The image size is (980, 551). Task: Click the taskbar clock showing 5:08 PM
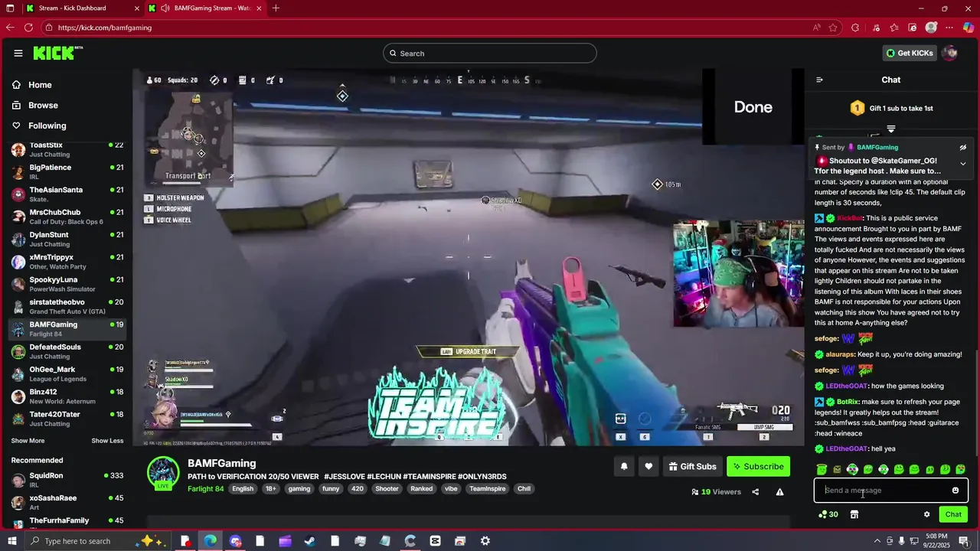pyautogui.click(x=936, y=541)
